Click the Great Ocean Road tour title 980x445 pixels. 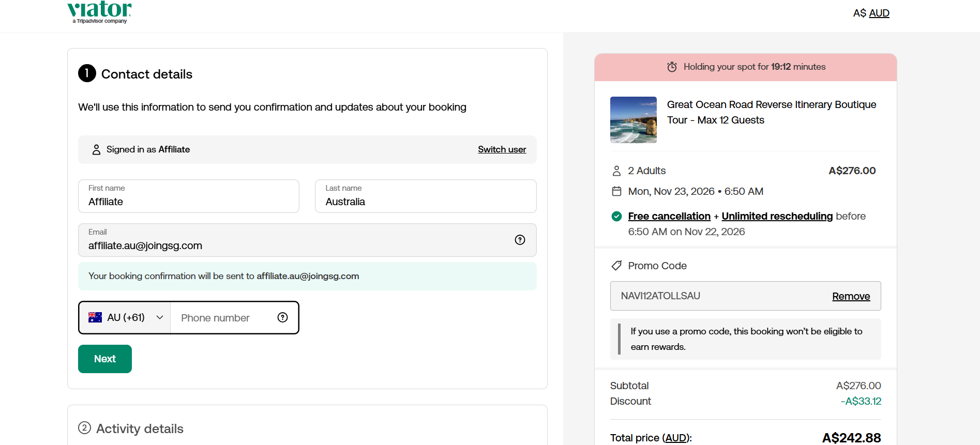[772, 112]
